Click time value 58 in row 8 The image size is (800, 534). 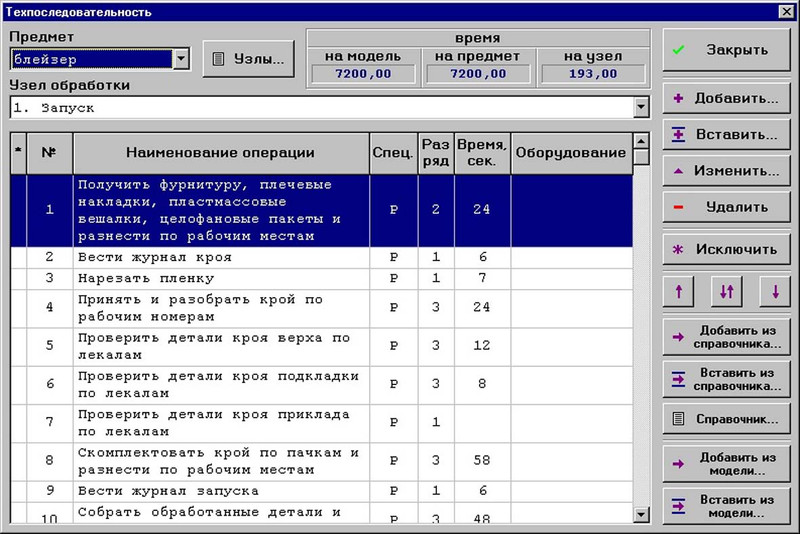coord(482,461)
